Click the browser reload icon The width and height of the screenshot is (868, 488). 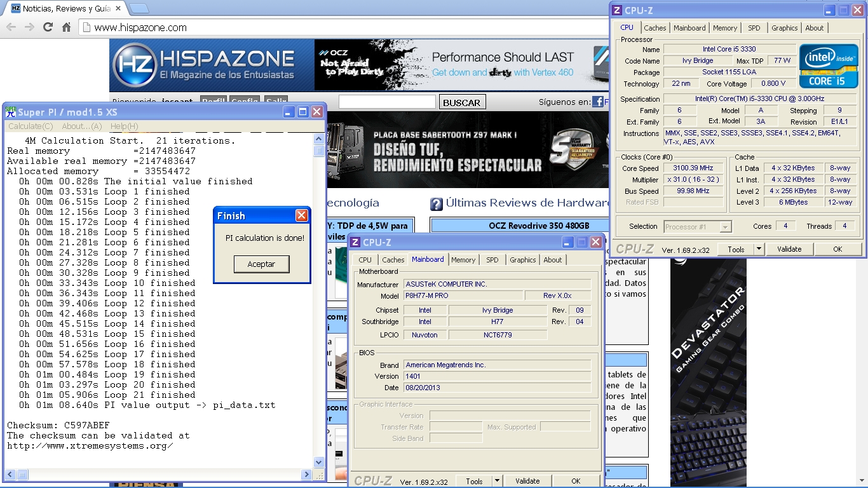(48, 27)
